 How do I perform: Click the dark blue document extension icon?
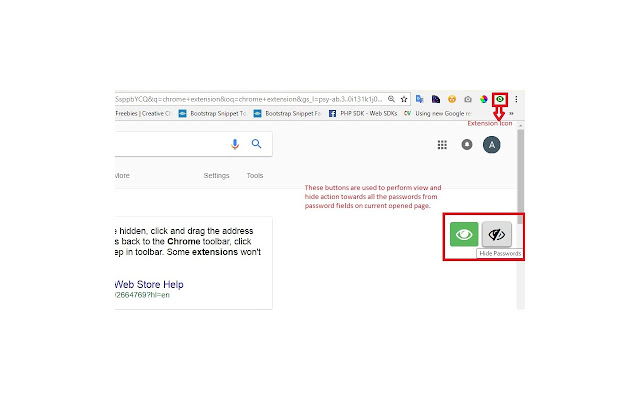[436, 99]
